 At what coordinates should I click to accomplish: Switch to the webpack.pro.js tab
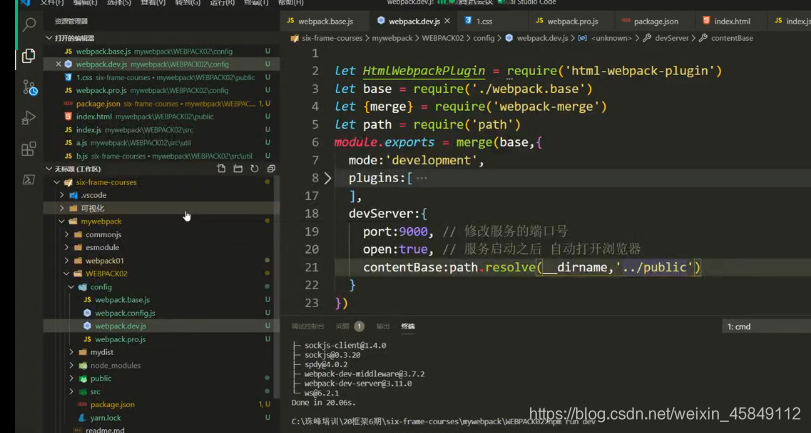coord(572,21)
